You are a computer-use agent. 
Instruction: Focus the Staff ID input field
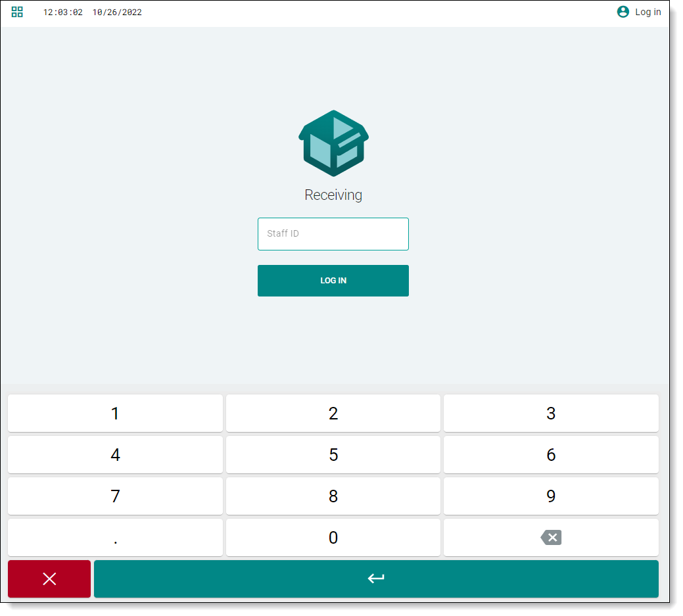(x=333, y=234)
